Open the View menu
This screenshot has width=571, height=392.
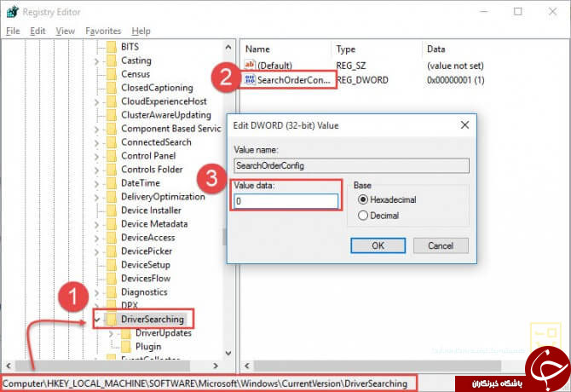[x=65, y=32]
